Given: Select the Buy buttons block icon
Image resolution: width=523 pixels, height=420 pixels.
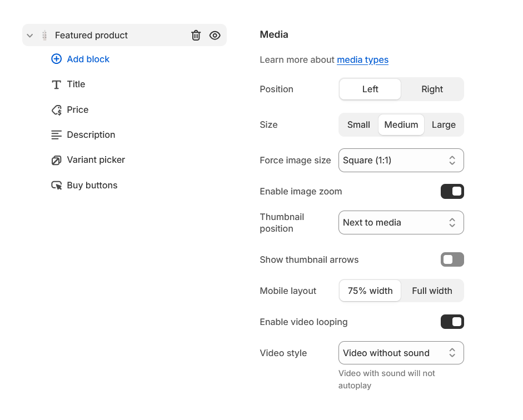Looking at the screenshot, I should tap(56, 185).
